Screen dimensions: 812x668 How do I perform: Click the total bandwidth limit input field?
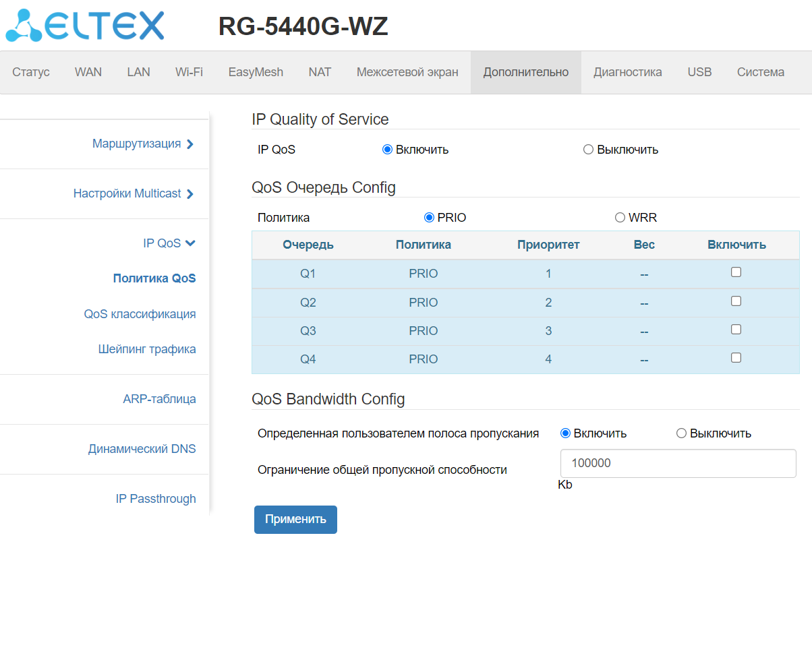pyautogui.click(x=678, y=464)
